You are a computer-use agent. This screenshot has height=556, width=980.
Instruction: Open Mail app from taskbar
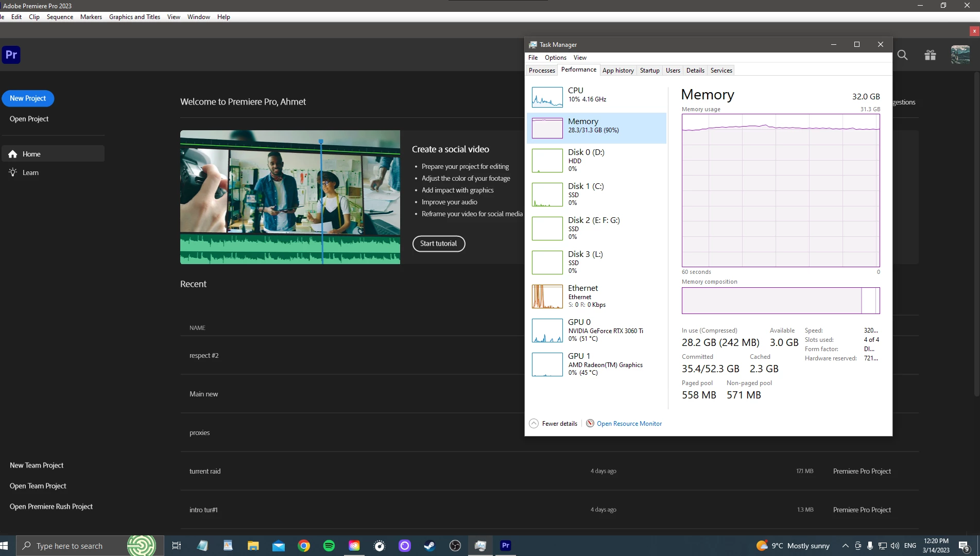tap(279, 546)
